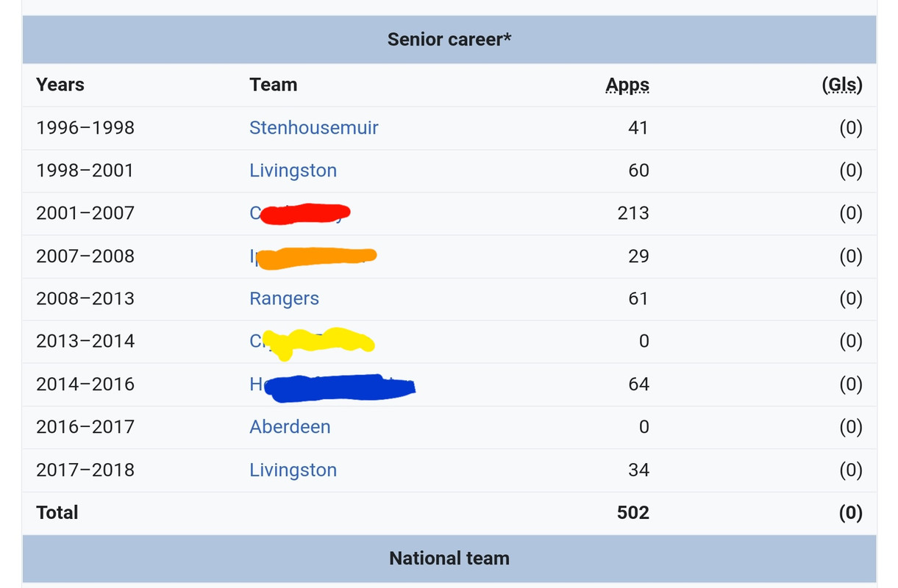Click the Years column header
The height and width of the screenshot is (588, 898).
click(60, 85)
